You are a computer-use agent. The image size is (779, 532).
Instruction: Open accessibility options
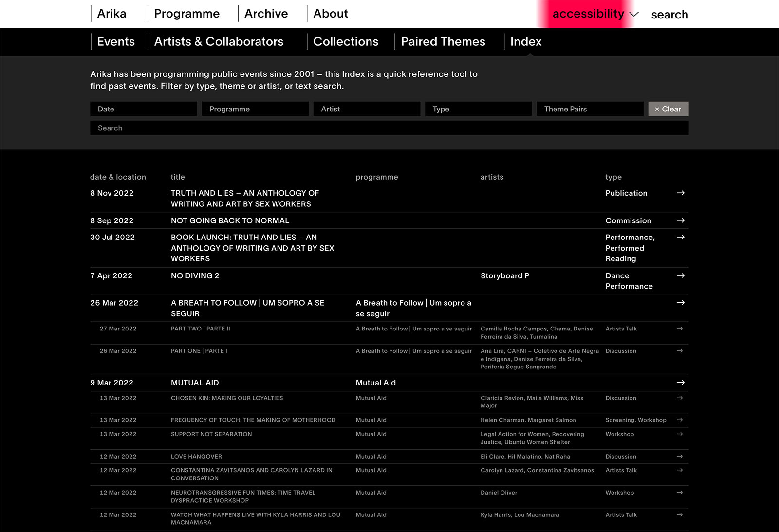tap(588, 14)
